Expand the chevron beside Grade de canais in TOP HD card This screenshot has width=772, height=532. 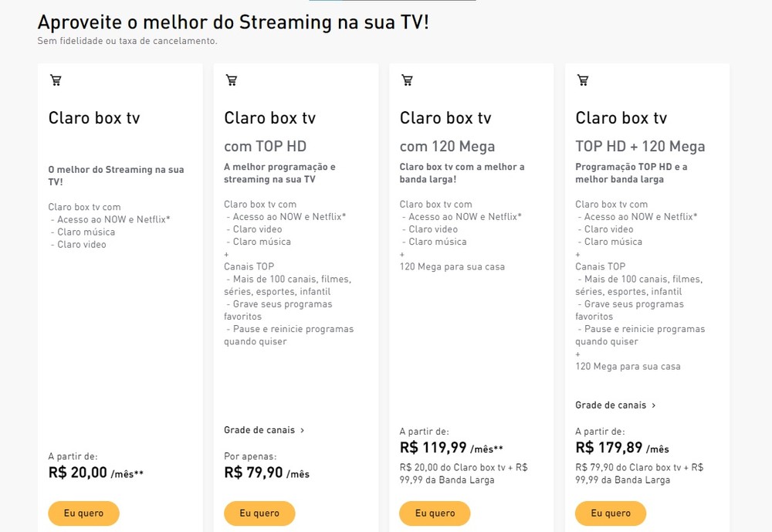click(x=303, y=430)
